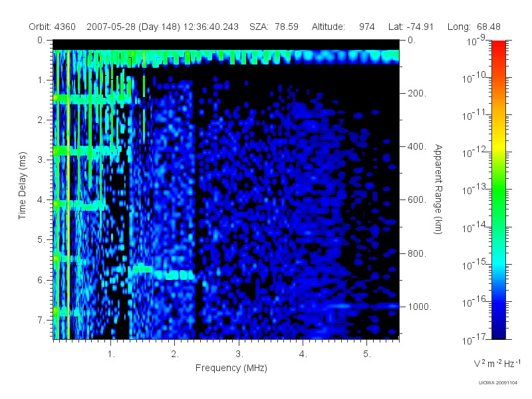Click the cyan band at the spectrogram top
532x399 pixels.
pos(226,57)
